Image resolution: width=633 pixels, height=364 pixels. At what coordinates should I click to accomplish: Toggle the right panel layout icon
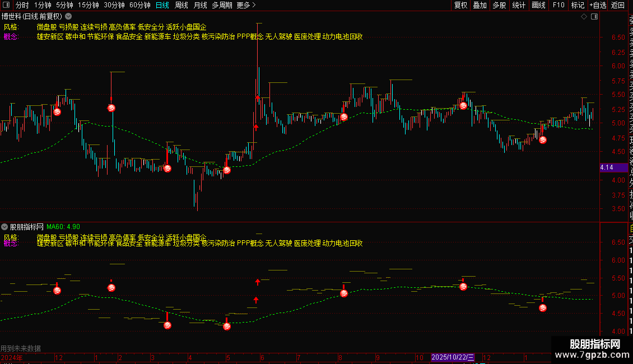pyautogui.click(x=594, y=17)
